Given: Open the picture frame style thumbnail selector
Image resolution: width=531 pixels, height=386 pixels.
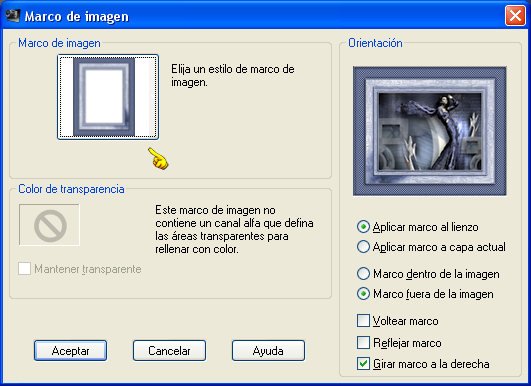Looking at the screenshot, I should (x=108, y=97).
